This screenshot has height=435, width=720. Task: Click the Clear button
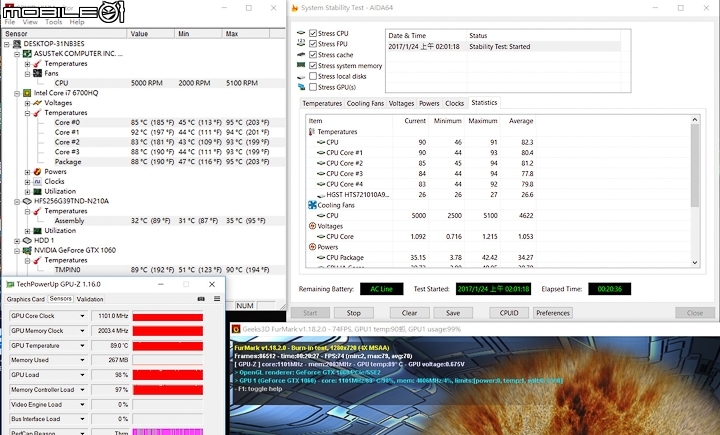[x=409, y=313]
